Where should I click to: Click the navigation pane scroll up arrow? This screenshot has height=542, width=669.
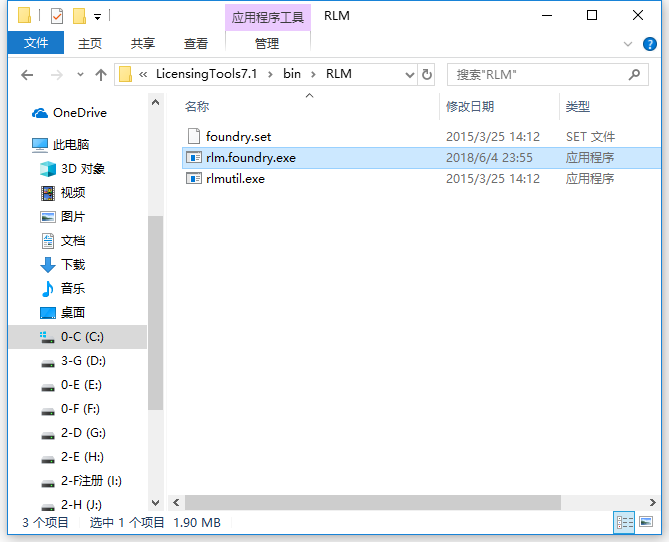point(156,102)
